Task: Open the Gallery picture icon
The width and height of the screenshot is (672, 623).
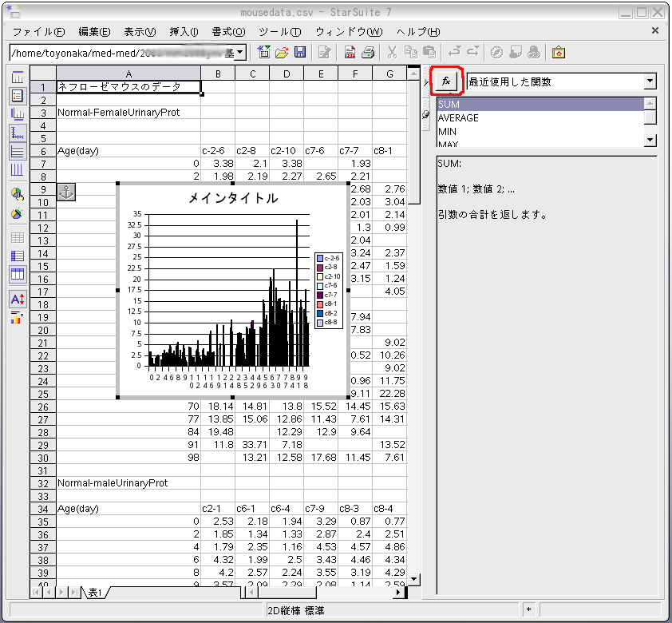Action: pos(559,52)
